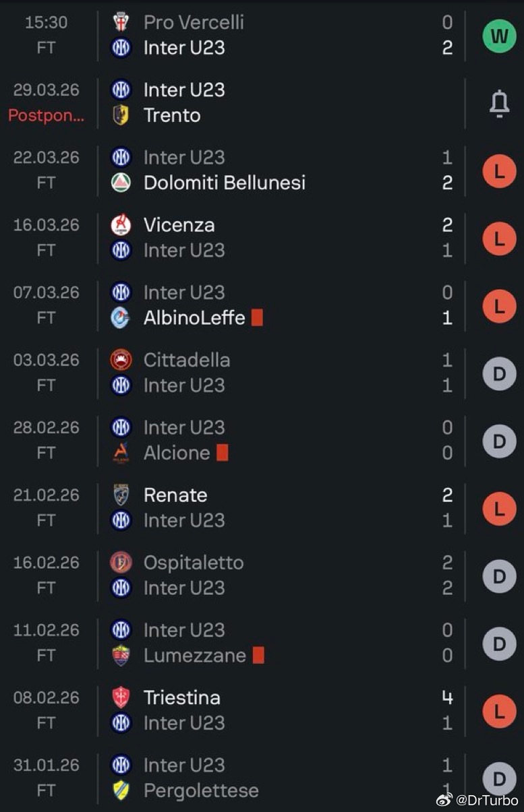The height and width of the screenshot is (812, 524).
Task: Click the Triestina score of 4
Action: (x=447, y=697)
